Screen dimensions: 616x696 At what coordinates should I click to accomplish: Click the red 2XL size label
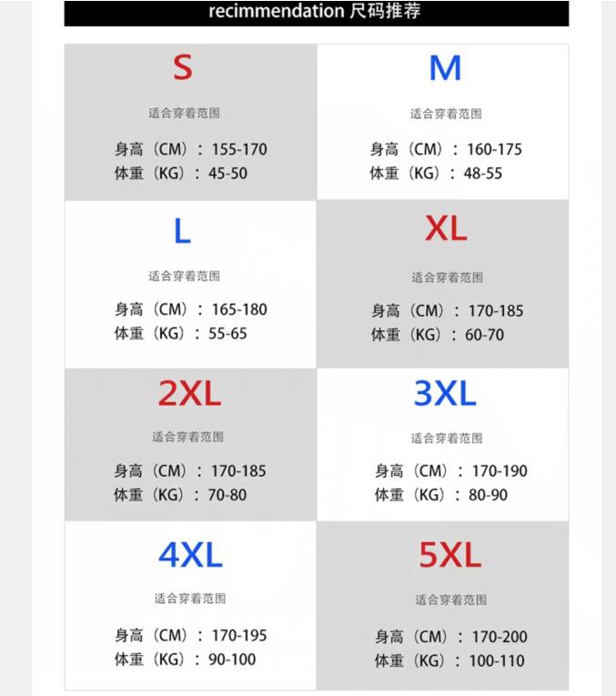click(190, 393)
